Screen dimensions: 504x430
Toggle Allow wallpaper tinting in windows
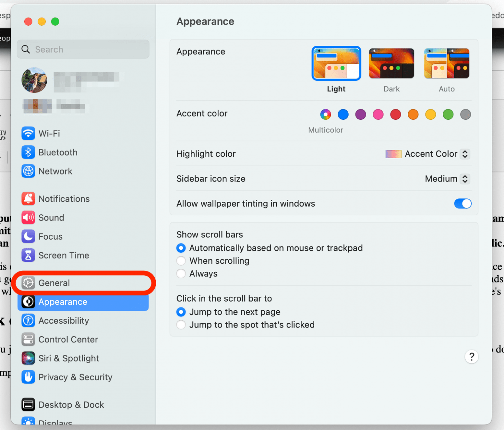coord(462,204)
